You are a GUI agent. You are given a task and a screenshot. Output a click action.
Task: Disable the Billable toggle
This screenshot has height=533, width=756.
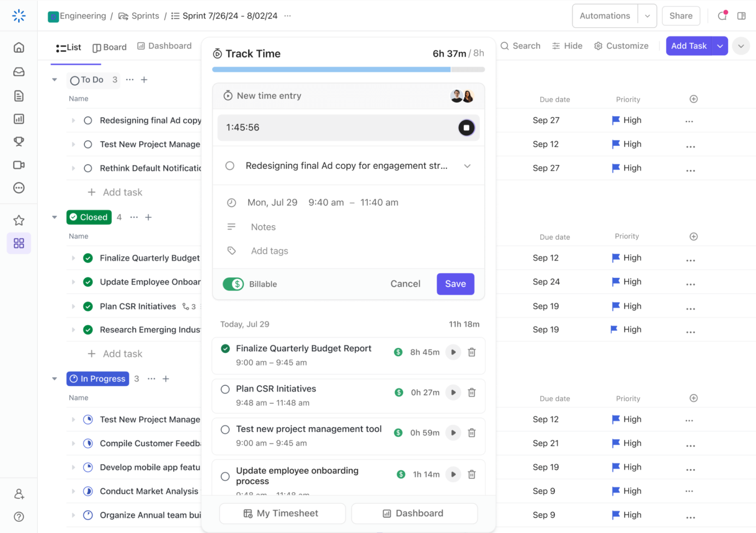(x=233, y=284)
